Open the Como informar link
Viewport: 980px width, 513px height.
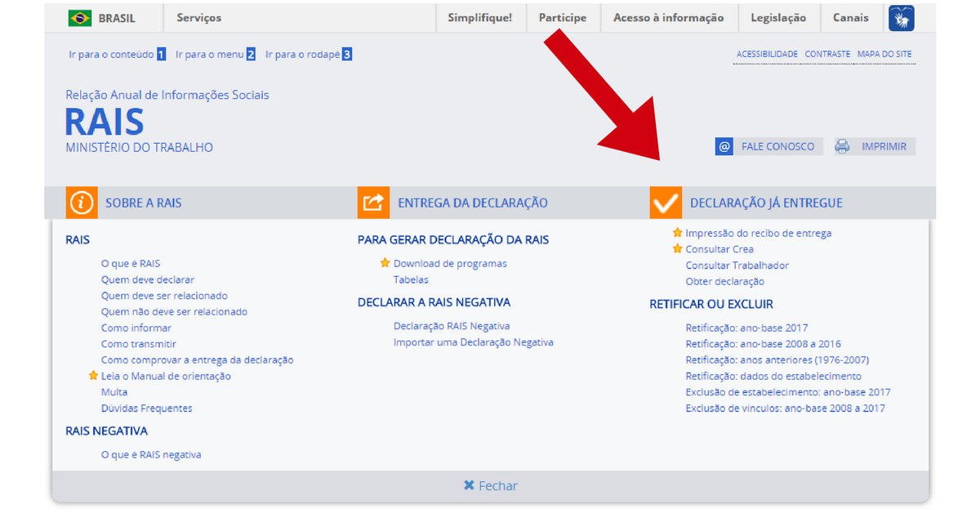click(136, 328)
